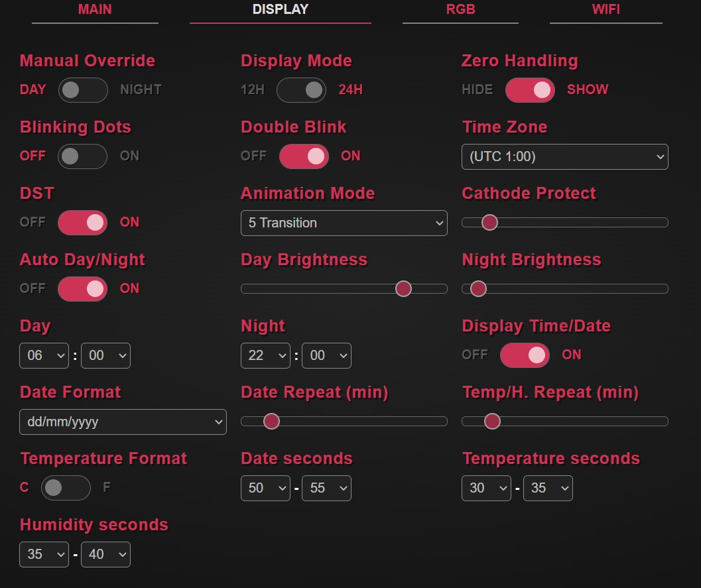The image size is (701, 588).
Task: Turn off the DST switch
Action: (83, 223)
